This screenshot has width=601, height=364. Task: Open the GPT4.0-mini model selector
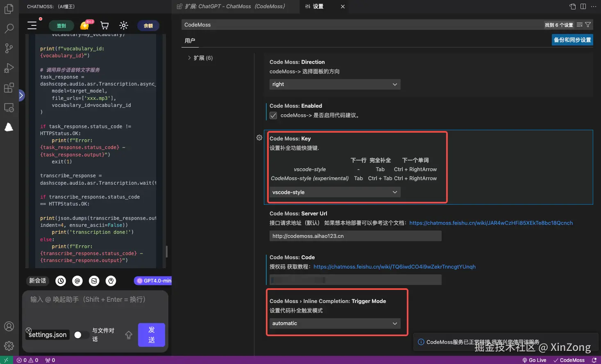tap(154, 281)
